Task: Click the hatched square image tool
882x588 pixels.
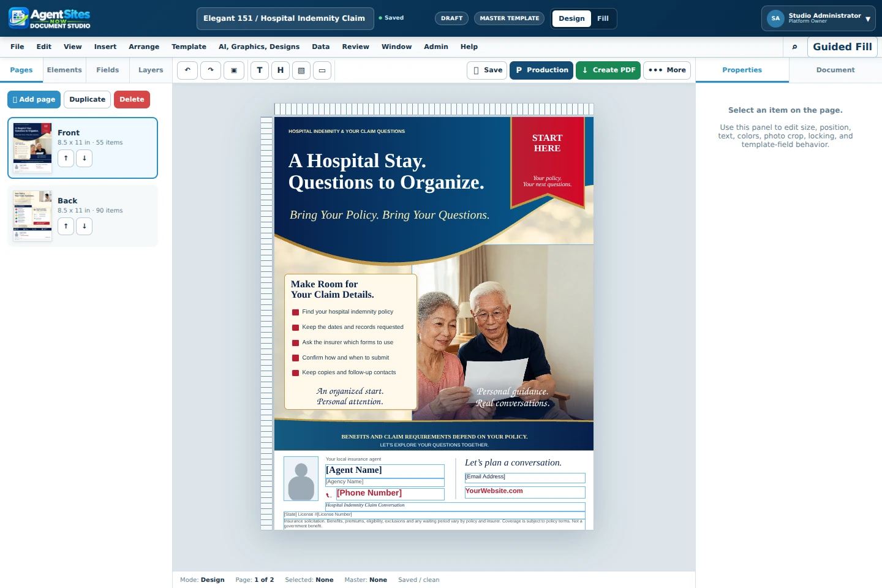Action: [x=301, y=70]
